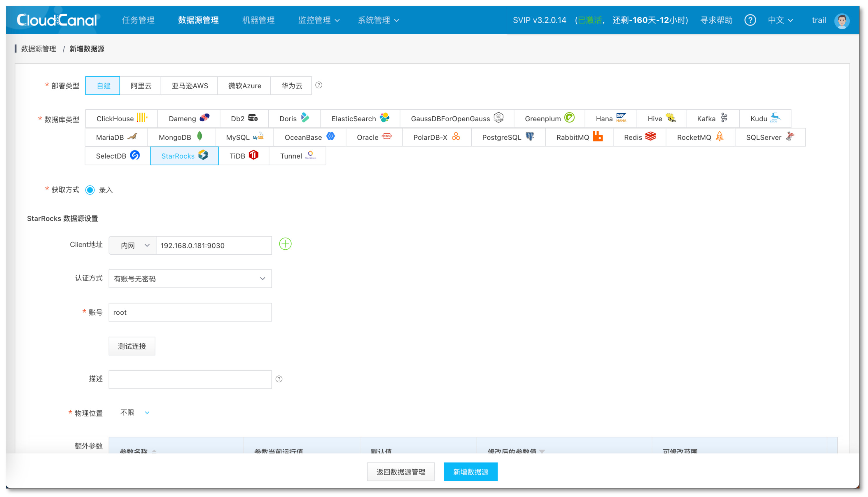Select MariaDB database type

(x=116, y=137)
